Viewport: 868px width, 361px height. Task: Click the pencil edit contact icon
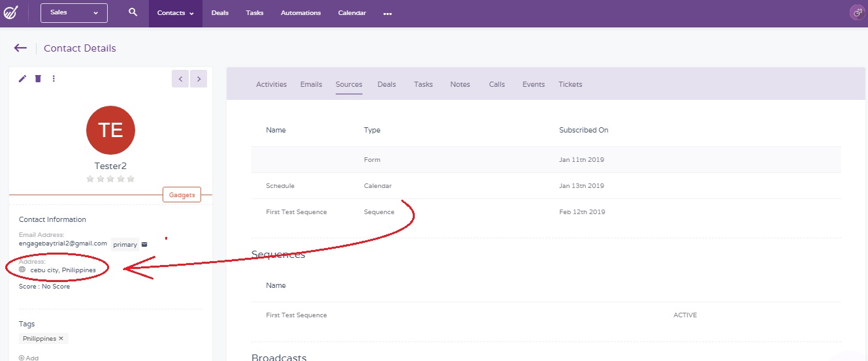click(22, 79)
